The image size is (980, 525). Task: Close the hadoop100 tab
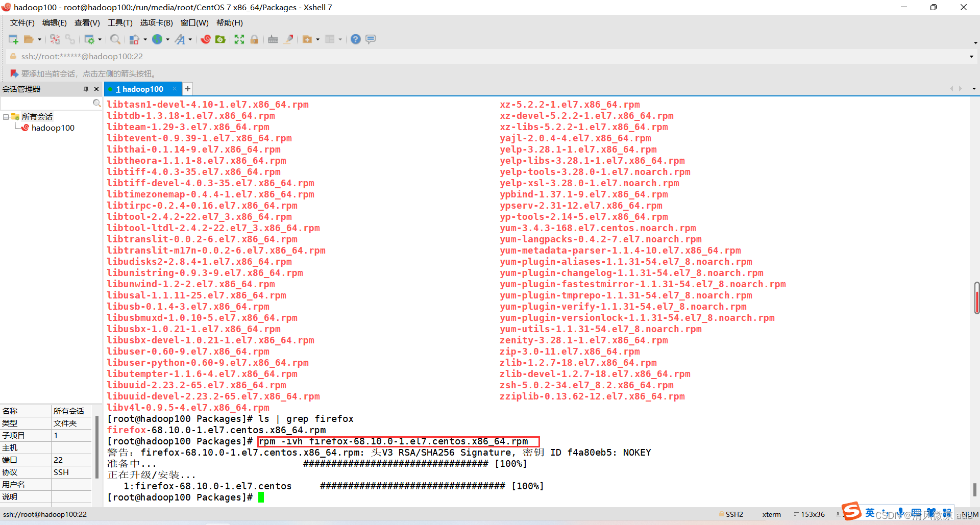coord(175,89)
